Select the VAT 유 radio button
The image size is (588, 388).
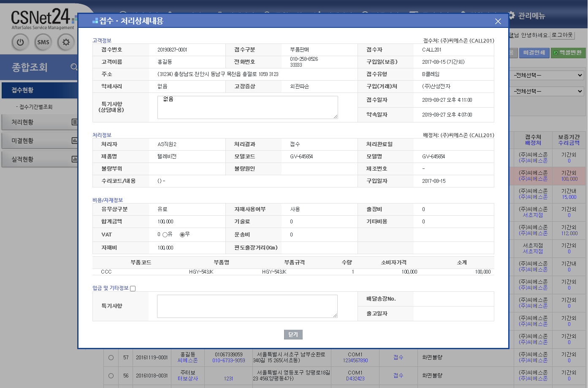tap(165, 235)
